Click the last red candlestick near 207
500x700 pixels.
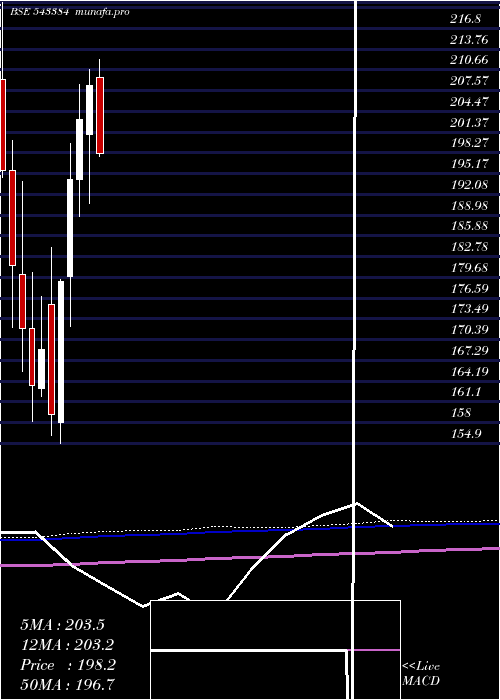(x=100, y=115)
